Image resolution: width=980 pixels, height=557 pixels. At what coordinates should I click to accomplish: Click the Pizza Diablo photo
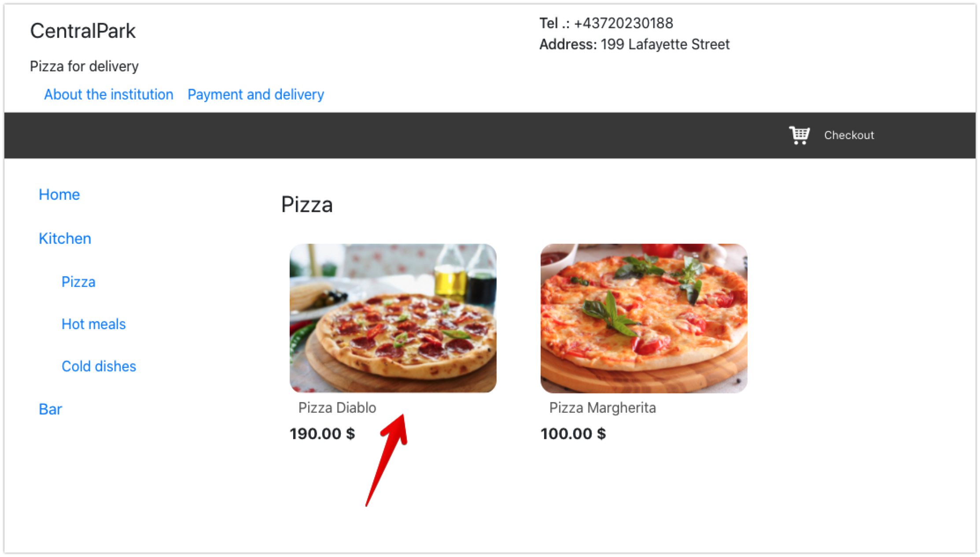click(393, 318)
